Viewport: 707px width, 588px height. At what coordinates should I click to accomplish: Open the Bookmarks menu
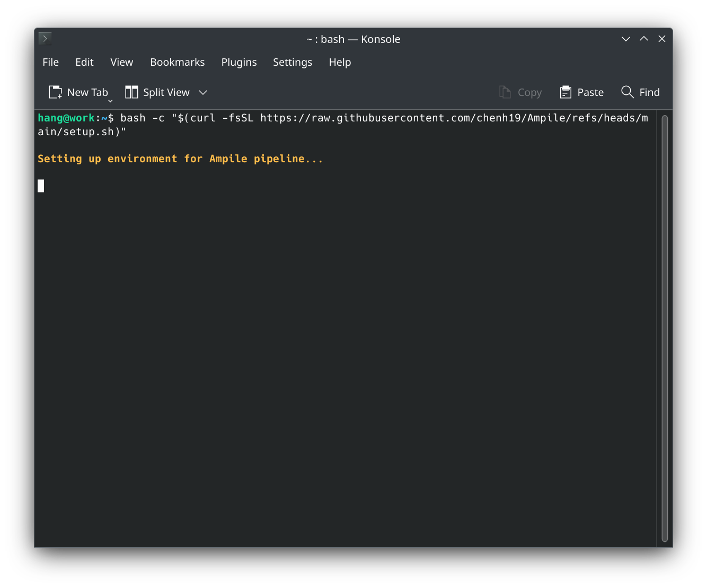pos(177,62)
